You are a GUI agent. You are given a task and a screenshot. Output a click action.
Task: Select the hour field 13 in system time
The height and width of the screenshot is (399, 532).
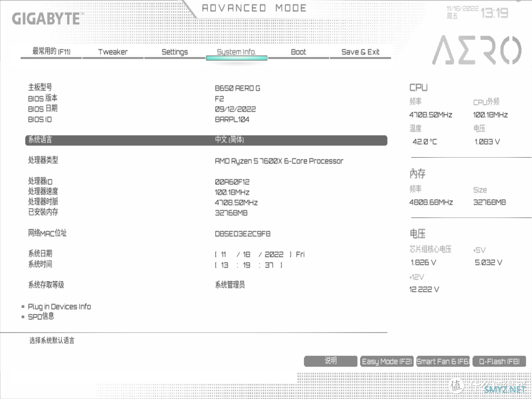pos(225,265)
